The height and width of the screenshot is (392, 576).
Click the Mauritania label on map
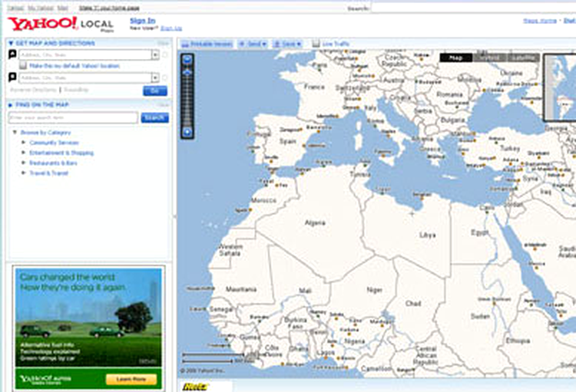[241, 289]
